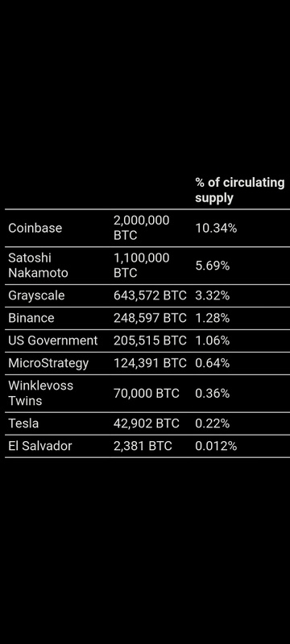Select the El Salvador entry
Screen dimensions: 290x644
(39, 446)
